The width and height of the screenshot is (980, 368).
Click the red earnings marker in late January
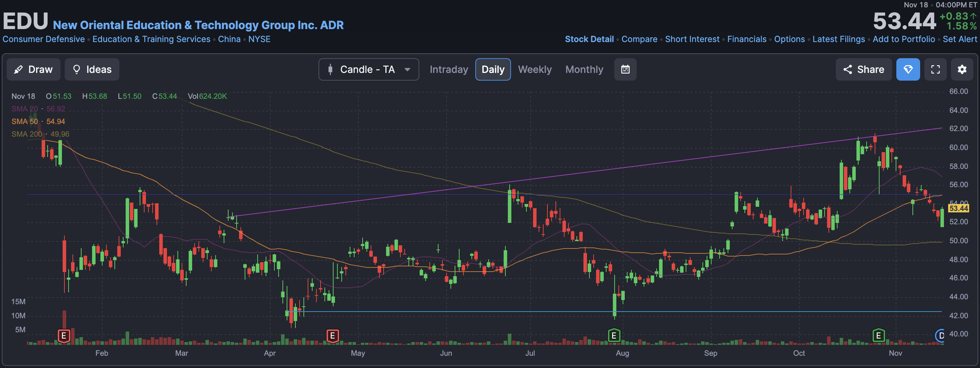pyautogui.click(x=64, y=336)
